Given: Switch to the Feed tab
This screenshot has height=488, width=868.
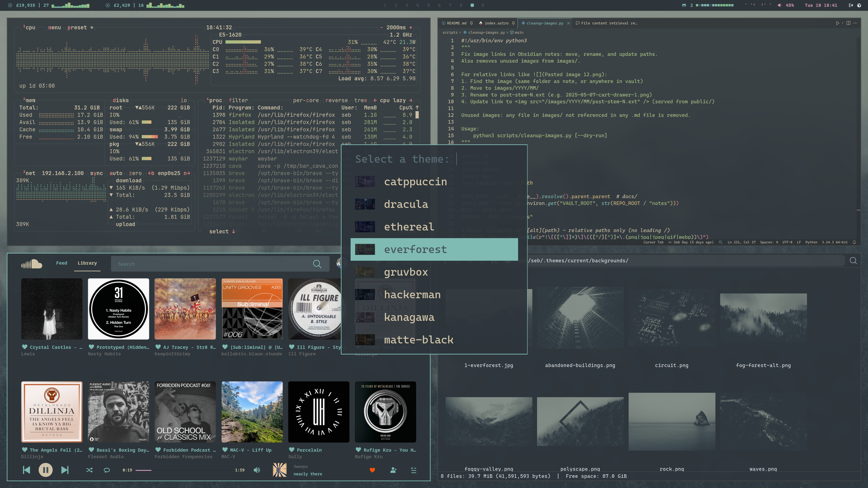Looking at the screenshot, I should coord(61,263).
